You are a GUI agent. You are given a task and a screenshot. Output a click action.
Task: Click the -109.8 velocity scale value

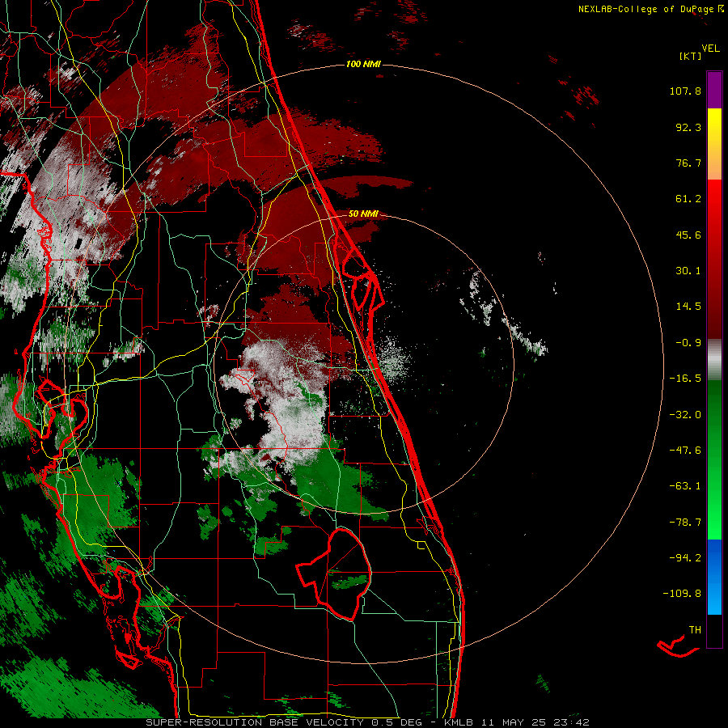coord(682,594)
